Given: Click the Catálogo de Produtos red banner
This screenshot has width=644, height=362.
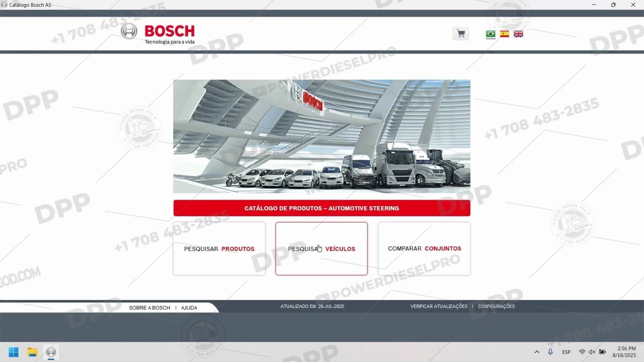Looking at the screenshot, I should (321, 208).
